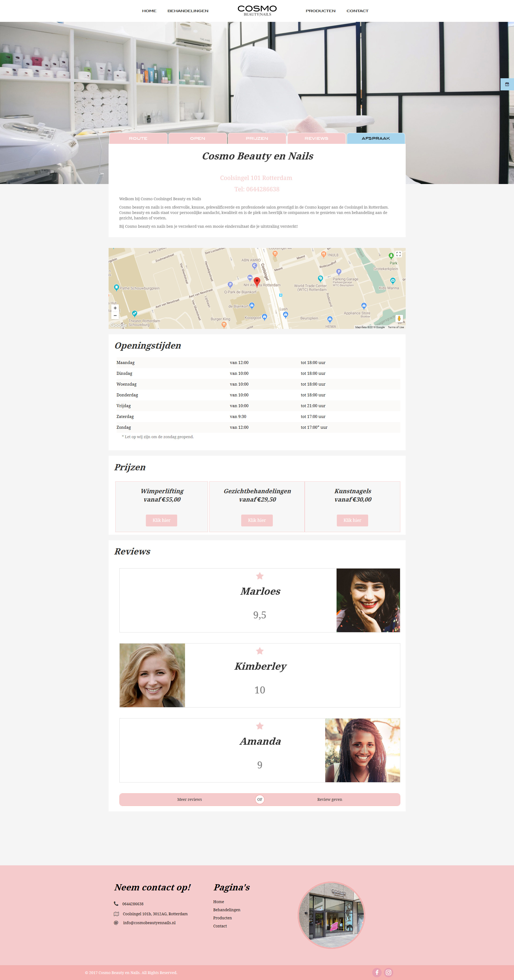The width and height of the screenshot is (514, 980).
Task: Toggle the map fullscreen icon
Action: click(398, 254)
